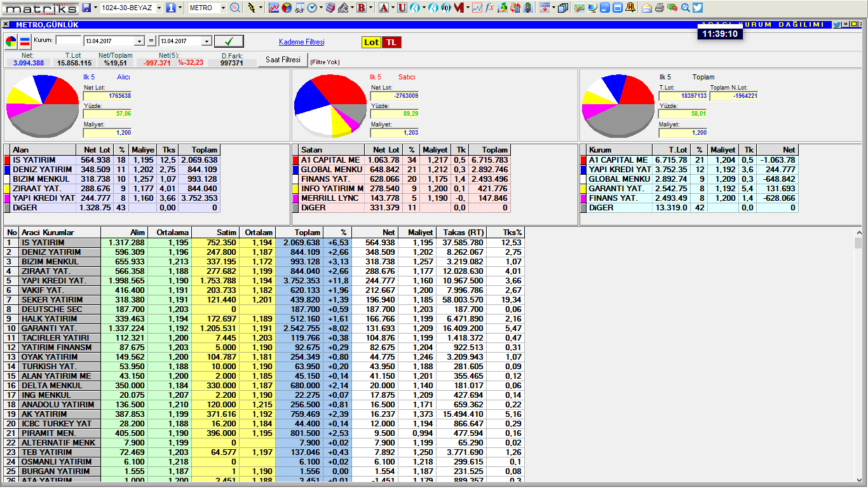The height and width of the screenshot is (488, 868).
Task: Click the magnifier search icon beside METRO
Action: [x=234, y=8]
